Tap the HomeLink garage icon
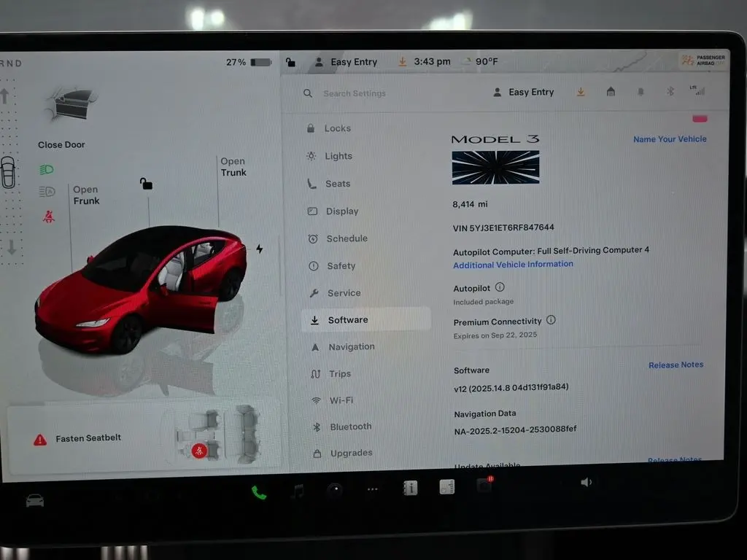This screenshot has height=560, width=747. [611, 91]
